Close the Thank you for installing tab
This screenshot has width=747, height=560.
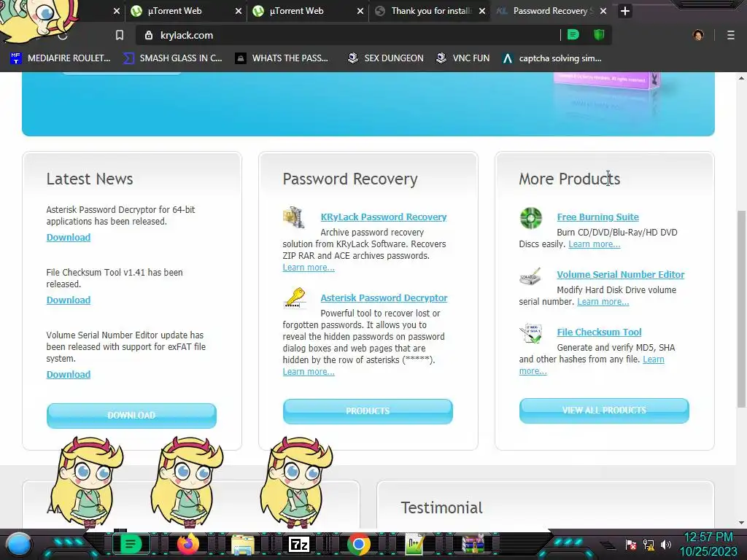[x=482, y=11]
